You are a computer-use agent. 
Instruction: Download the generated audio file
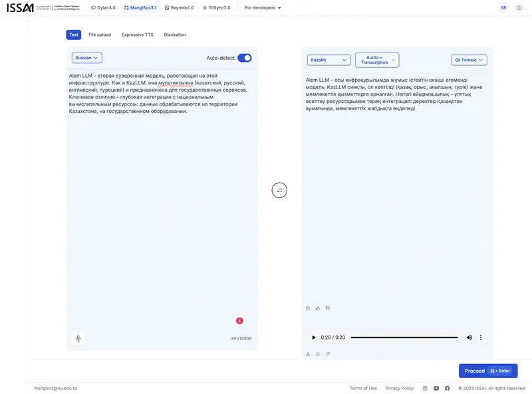pyautogui.click(x=307, y=353)
